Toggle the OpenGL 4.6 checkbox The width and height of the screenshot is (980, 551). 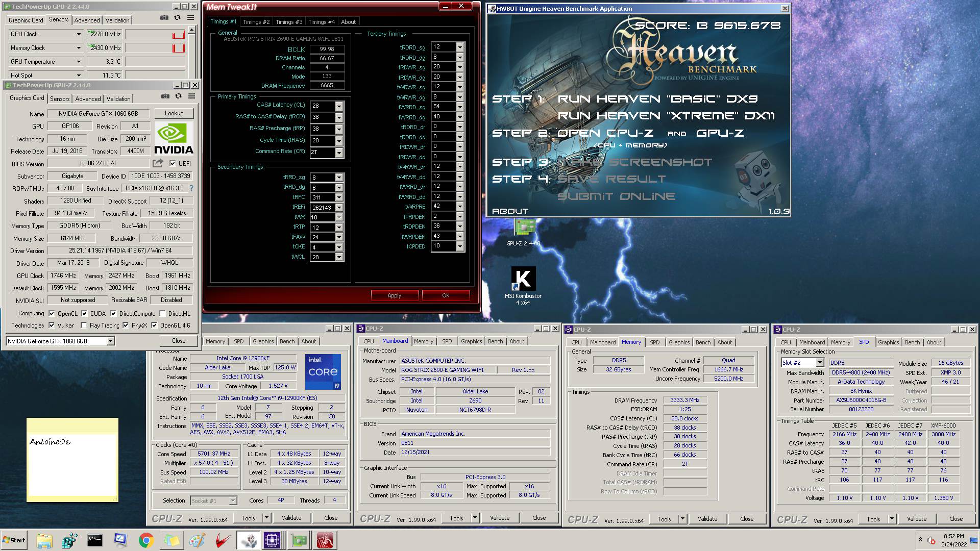154,325
